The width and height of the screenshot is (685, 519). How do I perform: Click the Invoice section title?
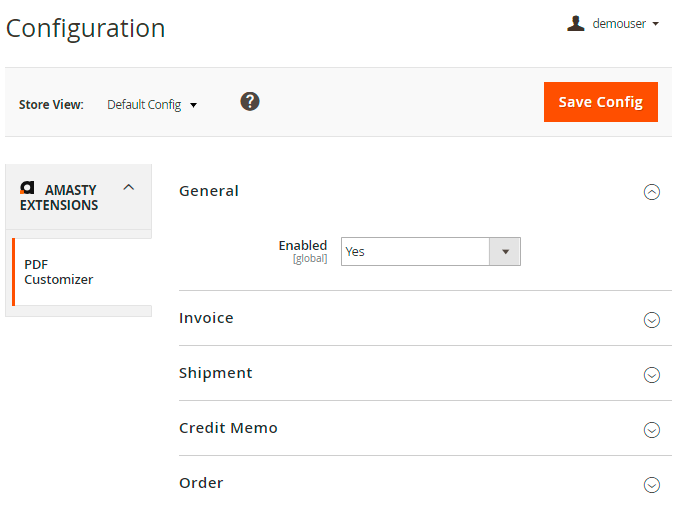(x=206, y=318)
